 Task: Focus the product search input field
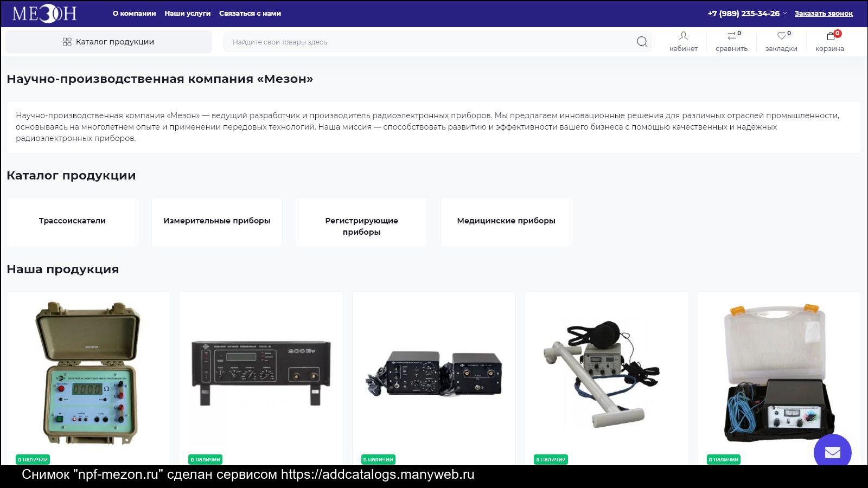point(429,42)
